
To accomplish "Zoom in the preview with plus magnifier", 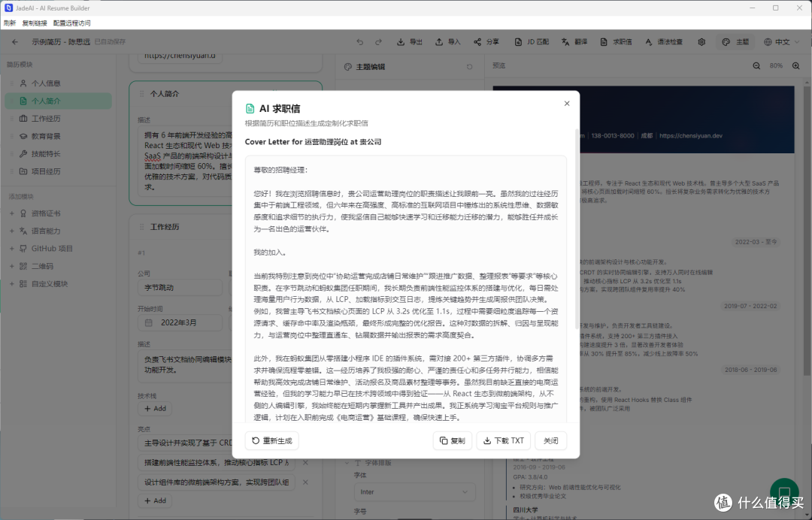I will coord(796,65).
